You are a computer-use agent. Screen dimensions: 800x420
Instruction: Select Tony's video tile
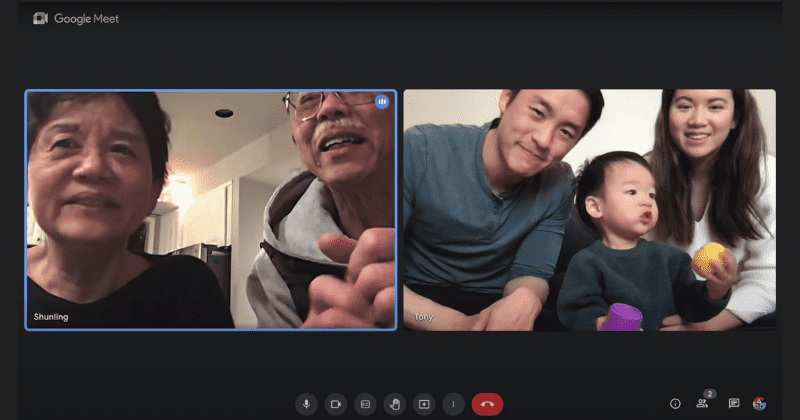click(x=589, y=210)
